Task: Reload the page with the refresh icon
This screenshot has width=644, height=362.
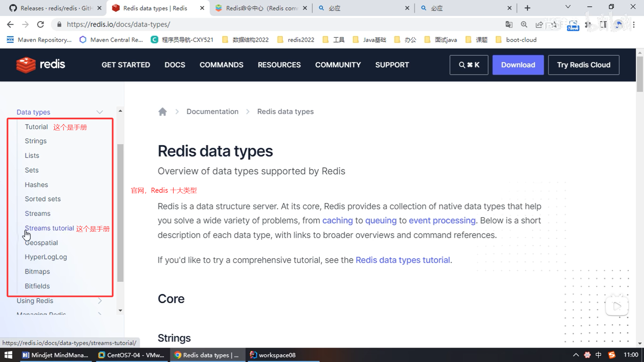Action: tap(41, 24)
